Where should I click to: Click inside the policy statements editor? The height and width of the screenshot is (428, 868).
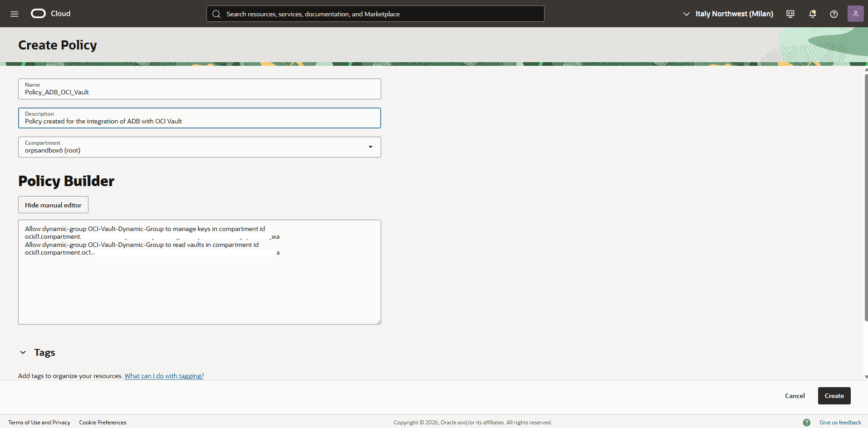[x=200, y=272]
